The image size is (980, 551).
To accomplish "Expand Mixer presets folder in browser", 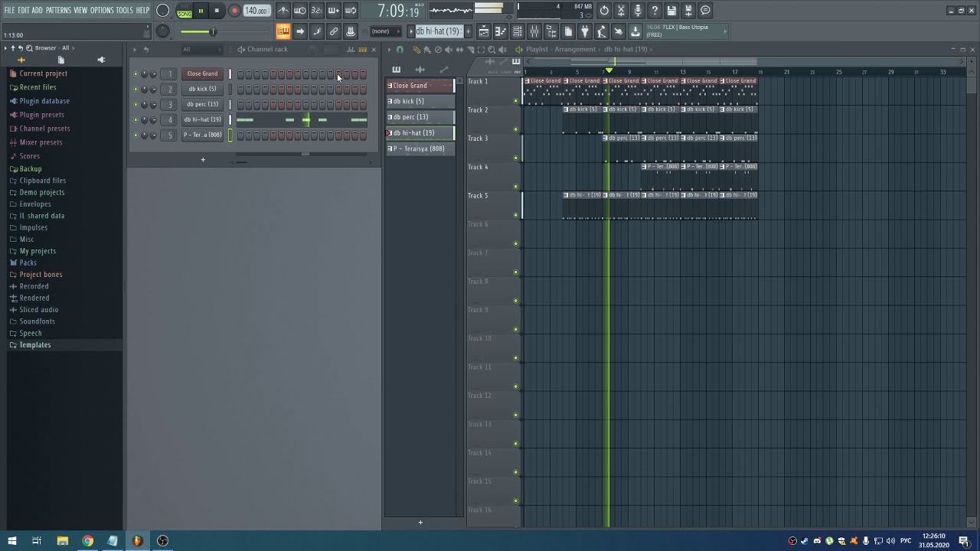I will [41, 142].
